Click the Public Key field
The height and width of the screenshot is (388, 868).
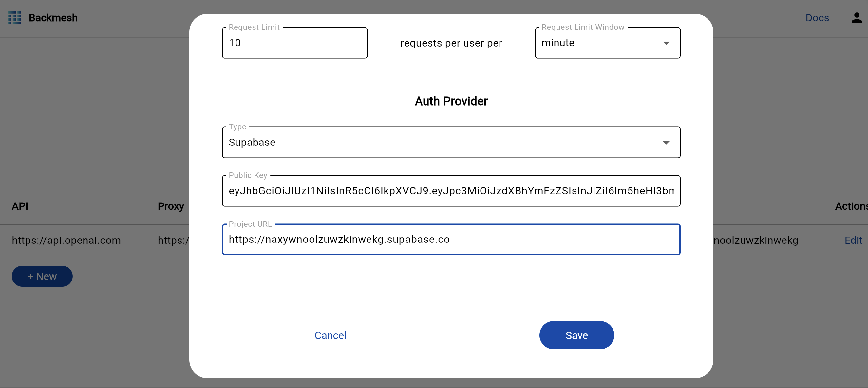(x=451, y=191)
